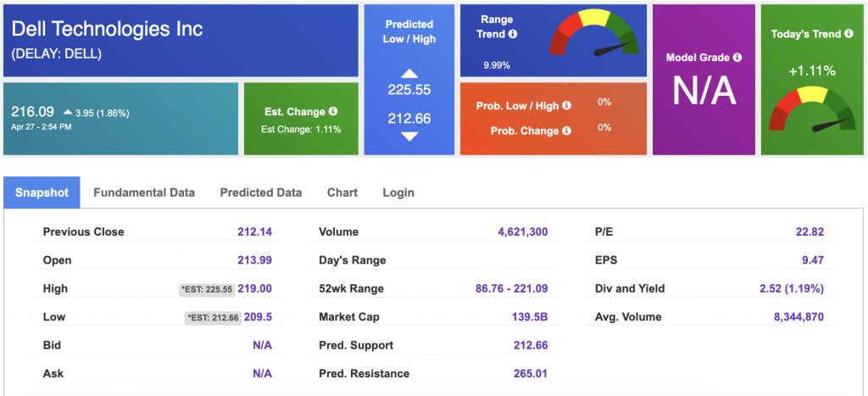
Task: Click the Pred. Resistance value 265.01
Action: [531, 373]
